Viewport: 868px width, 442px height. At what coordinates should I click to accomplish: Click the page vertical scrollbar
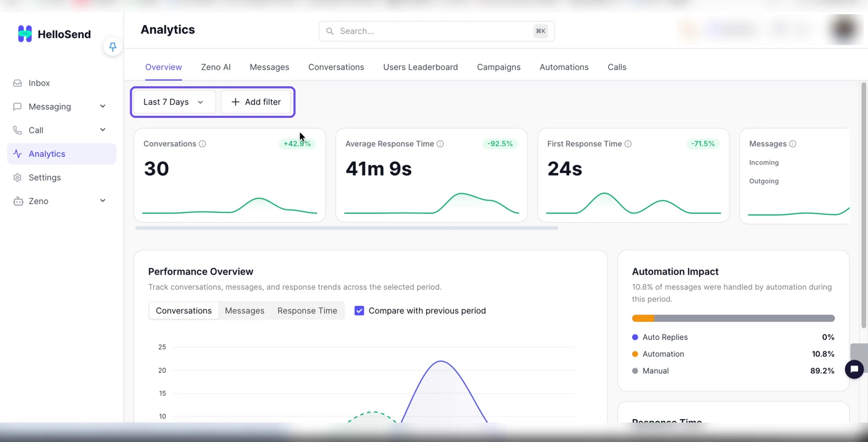864,205
